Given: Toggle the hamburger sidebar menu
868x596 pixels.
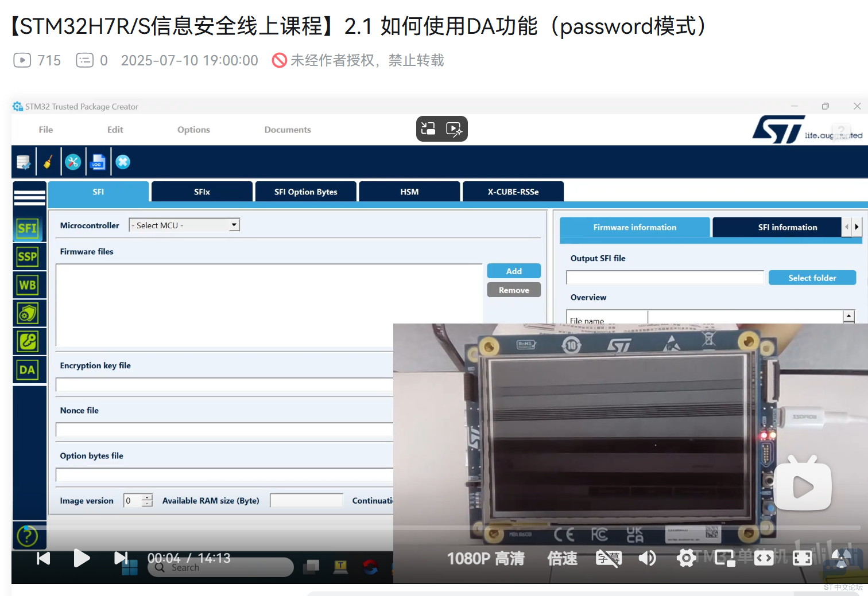Looking at the screenshot, I should click(30, 197).
